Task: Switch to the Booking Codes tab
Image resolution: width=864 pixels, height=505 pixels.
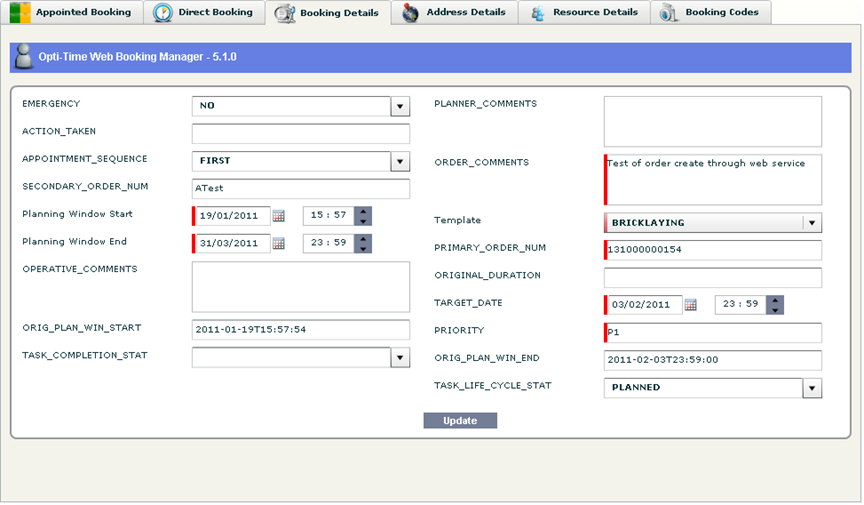Action: 711,12
